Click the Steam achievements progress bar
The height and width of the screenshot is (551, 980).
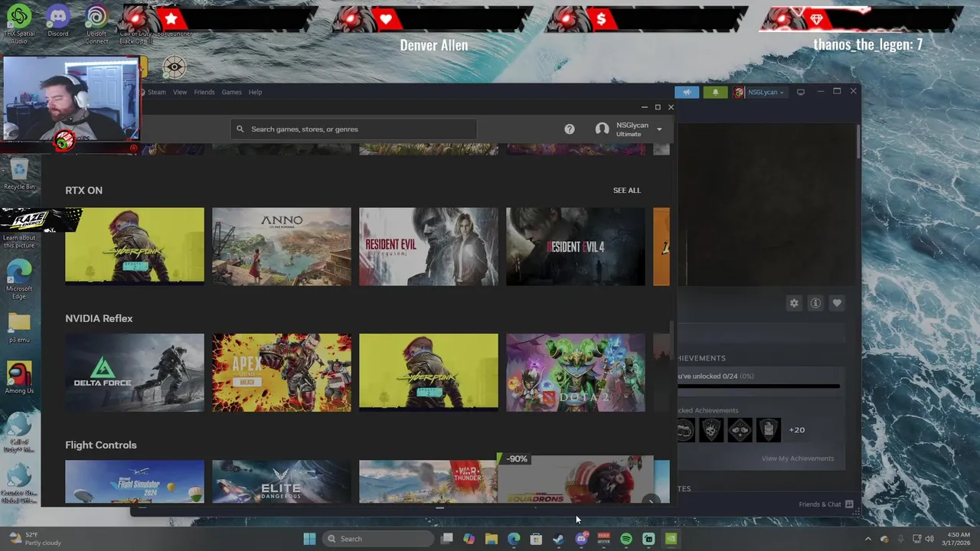point(759,386)
